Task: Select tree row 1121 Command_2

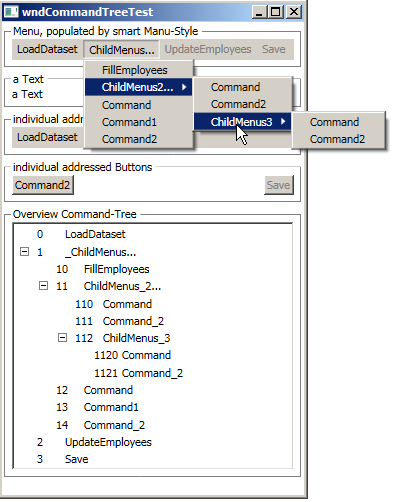Action: pyautogui.click(x=138, y=373)
